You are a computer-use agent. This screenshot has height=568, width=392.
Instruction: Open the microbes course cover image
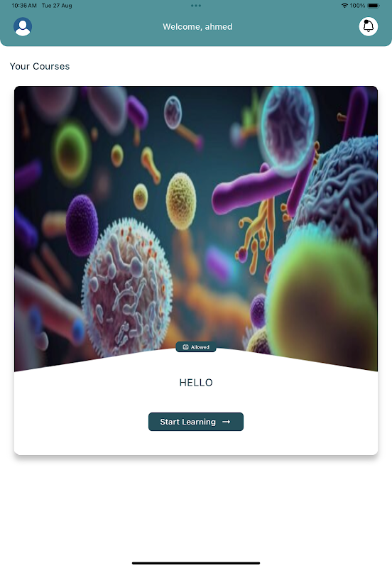(196, 224)
